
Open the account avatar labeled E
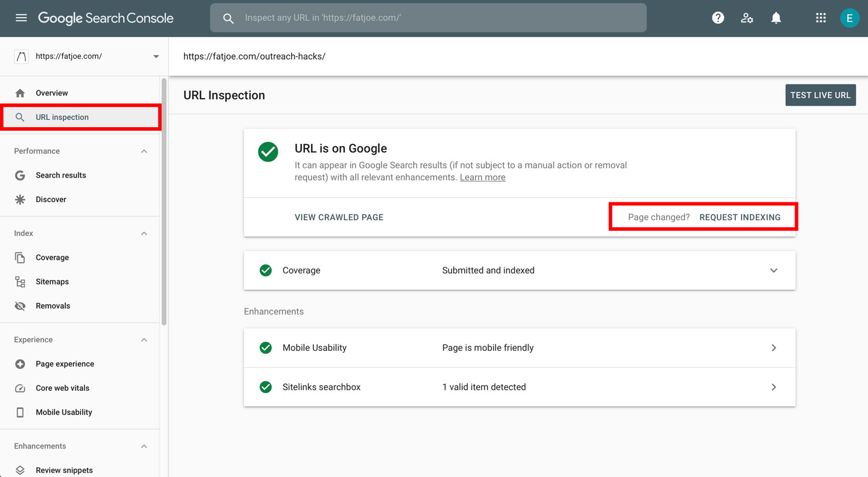(x=849, y=18)
